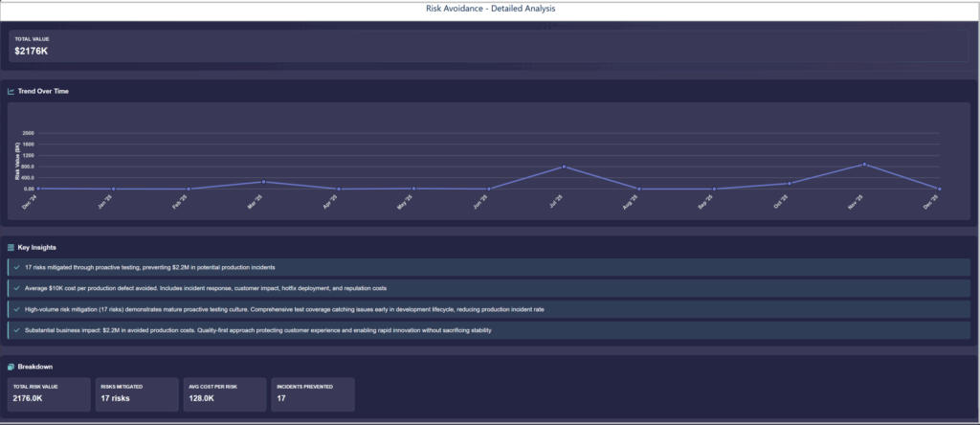Click checkmark beside the 17 risks mitigated insight
The image size is (980, 425).
[x=17, y=267]
